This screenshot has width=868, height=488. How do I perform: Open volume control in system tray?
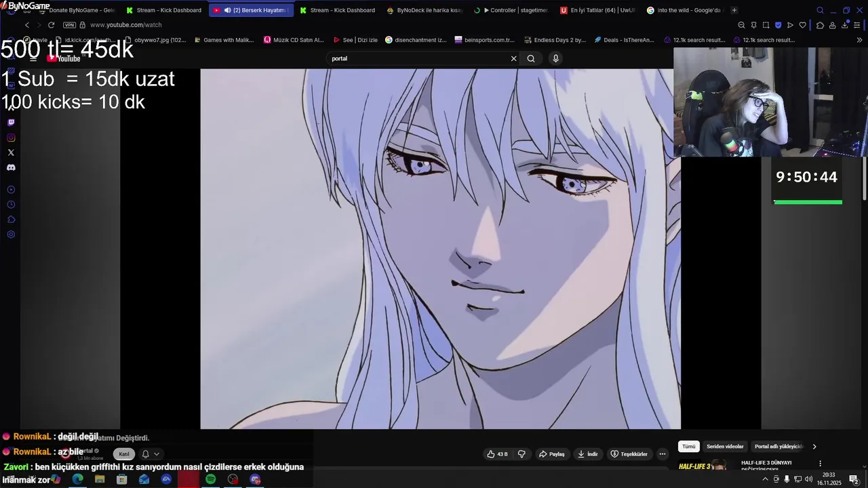click(x=808, y=479)
